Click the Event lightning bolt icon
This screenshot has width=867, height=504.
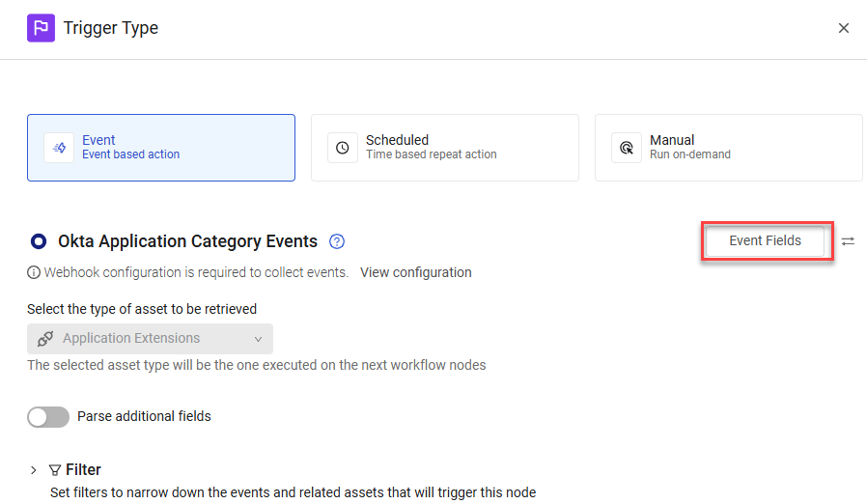59,148
